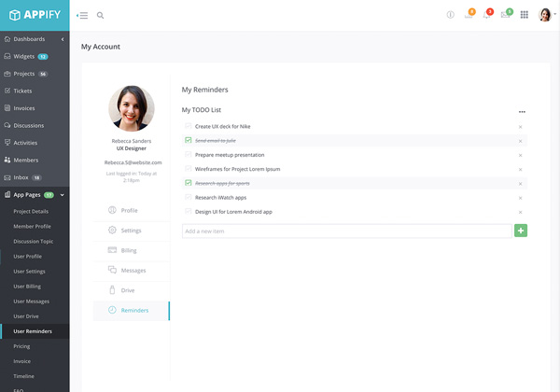
Task: Uncheck Research apps for sports
Action: tap(189, 183)
